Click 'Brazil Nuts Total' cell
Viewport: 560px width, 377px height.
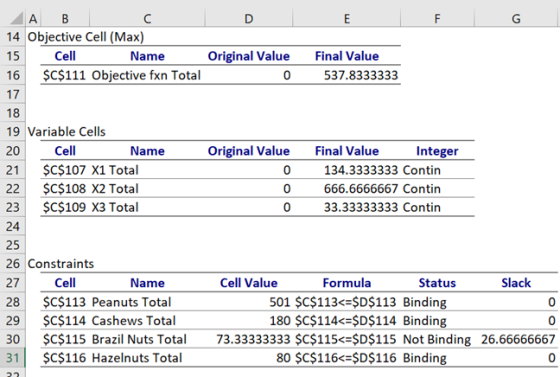[139, 339]
